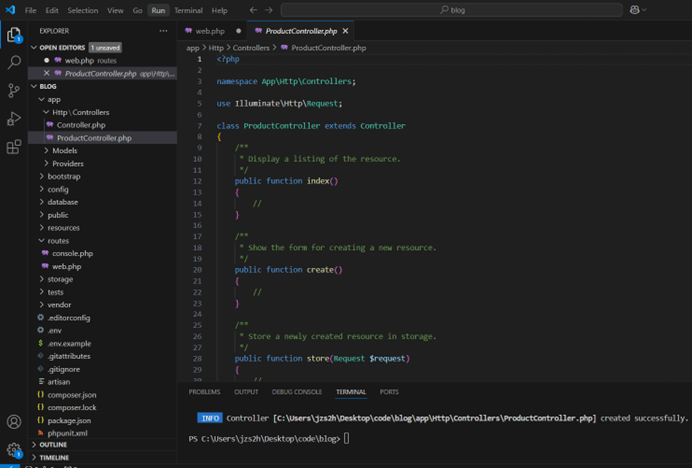
Task: Switch to the PROBLEMS panel tab
Action: (x=204, y=392)
